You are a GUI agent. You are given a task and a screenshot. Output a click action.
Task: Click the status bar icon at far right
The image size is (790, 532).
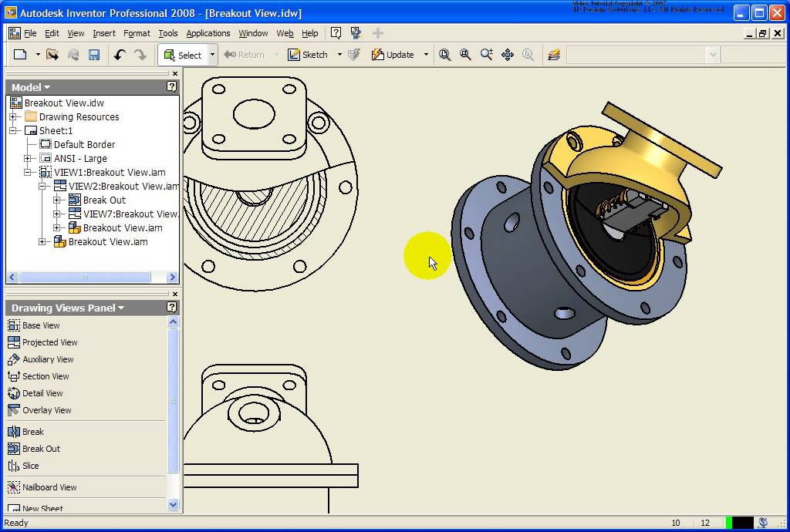click(x=763, y=523)
